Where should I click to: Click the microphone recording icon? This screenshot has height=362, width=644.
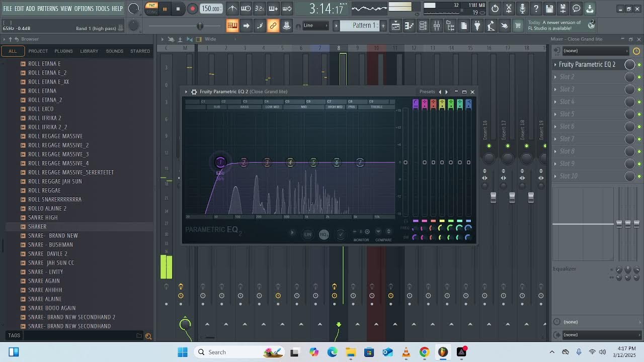tap(522, 9)
